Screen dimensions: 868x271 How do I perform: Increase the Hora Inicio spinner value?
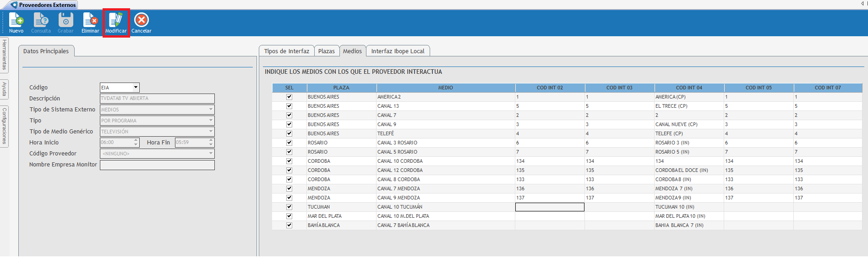136,140
